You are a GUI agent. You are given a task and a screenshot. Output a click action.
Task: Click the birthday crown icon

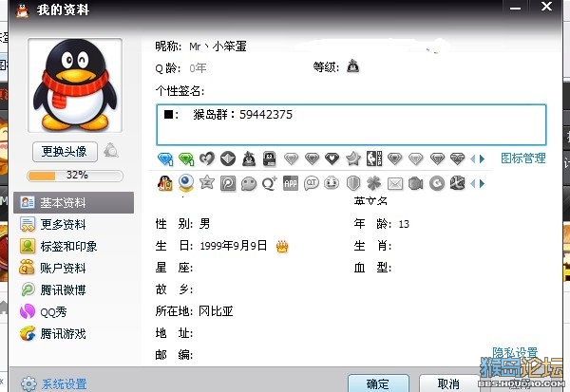282,247
